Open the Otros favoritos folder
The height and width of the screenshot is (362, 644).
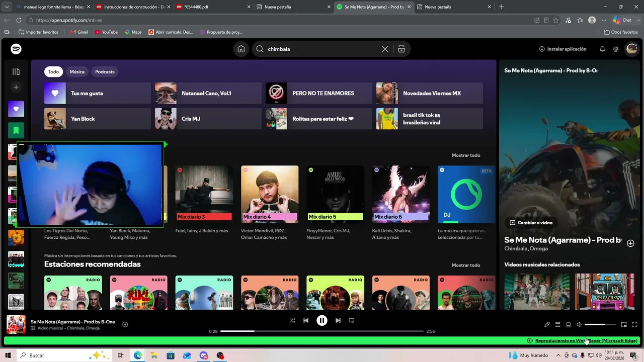pos(621,32)
